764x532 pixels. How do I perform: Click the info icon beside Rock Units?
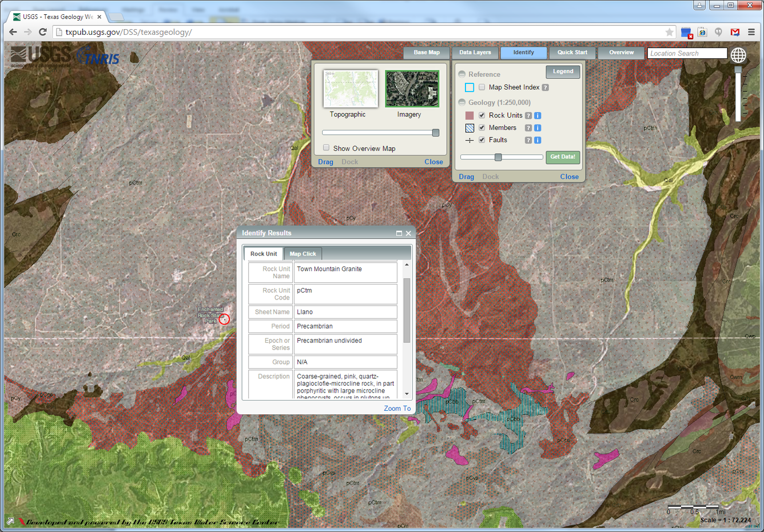(538, 115)
